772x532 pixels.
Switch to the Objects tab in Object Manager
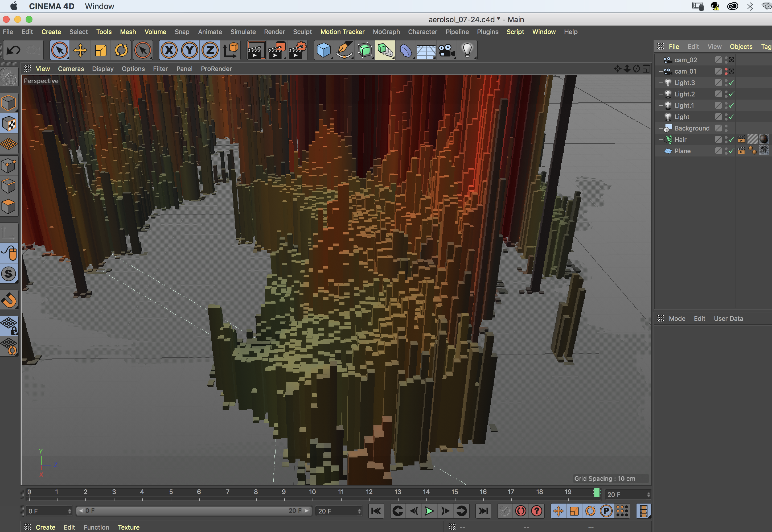(x=741, y=46)
